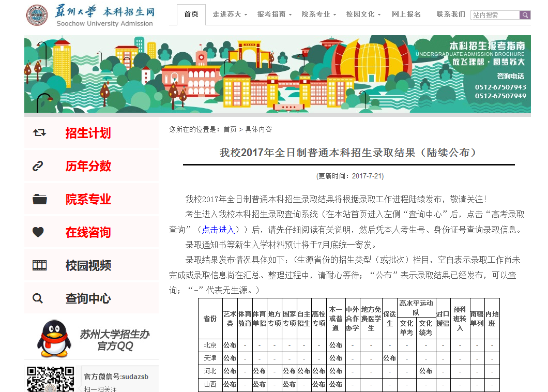Click the film strip icon beside 校园视频

(x=39, y=265)
